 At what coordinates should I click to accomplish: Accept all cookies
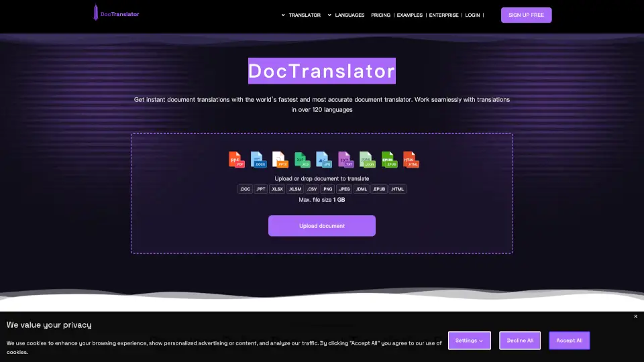click(x=570, y=341)
